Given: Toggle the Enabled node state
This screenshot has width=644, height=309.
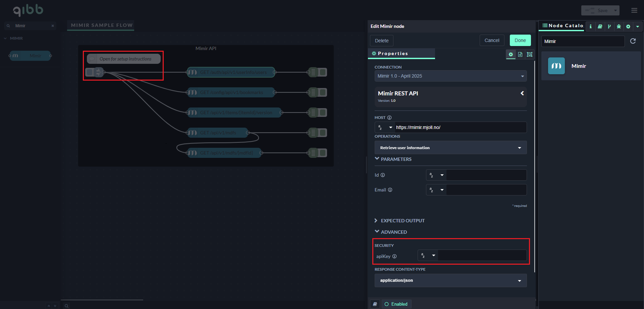Looking at the screenshot, I should 396,304.
